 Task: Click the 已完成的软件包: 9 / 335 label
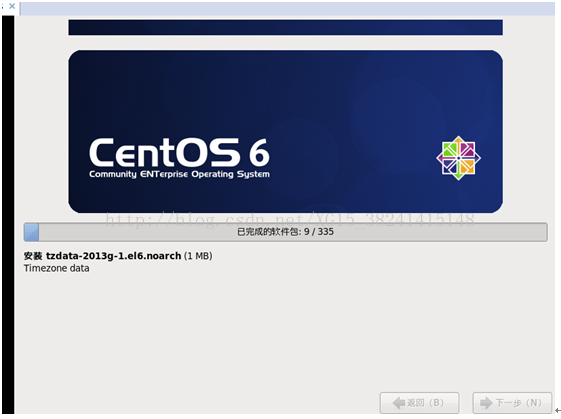(286, 232)
